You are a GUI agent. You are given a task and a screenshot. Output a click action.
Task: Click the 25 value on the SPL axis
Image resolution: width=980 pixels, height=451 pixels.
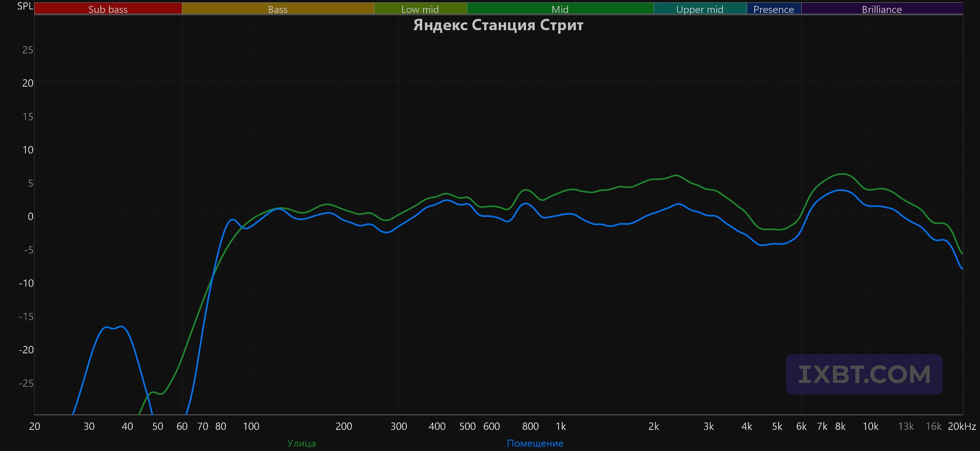tap(28, 50)
